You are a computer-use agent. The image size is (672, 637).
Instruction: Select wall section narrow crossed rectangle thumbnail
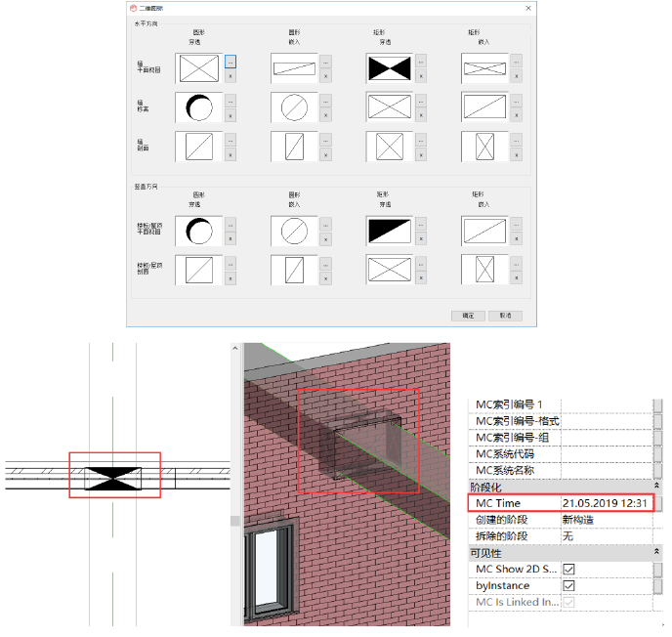pos(484,147)
